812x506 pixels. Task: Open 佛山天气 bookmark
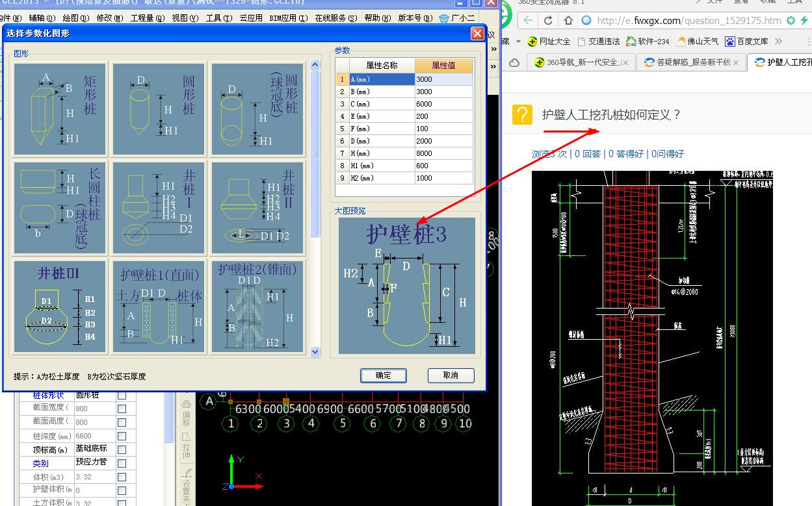pyautogui.click(x=698, y=41)
